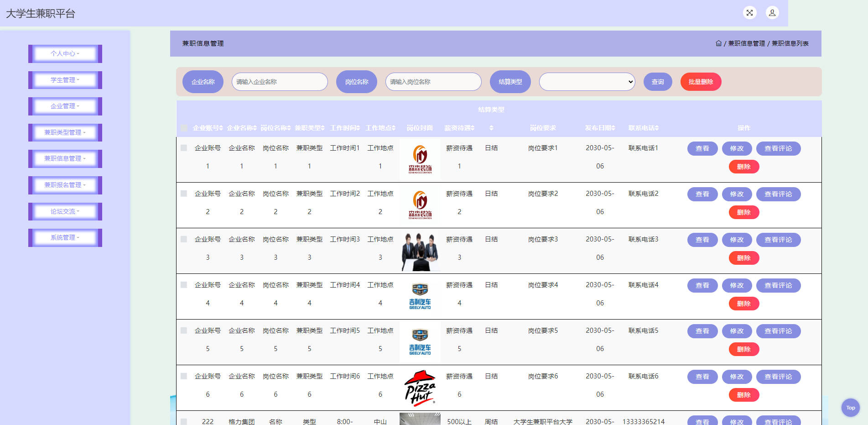Open the business people cover image in row 3
This screenshot has width=868, height=425.
click(x=420, y=251)
